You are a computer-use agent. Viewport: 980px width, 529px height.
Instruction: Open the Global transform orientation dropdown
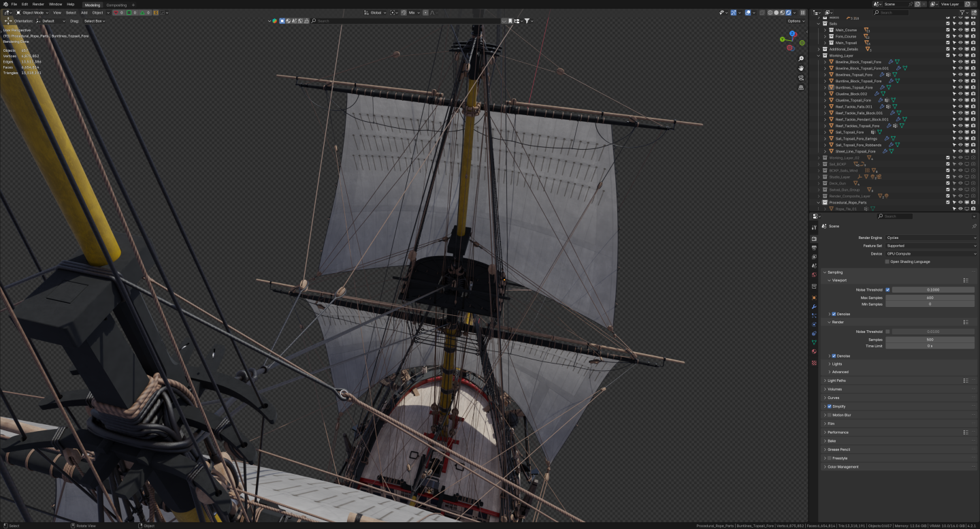(x=375, y=12)
